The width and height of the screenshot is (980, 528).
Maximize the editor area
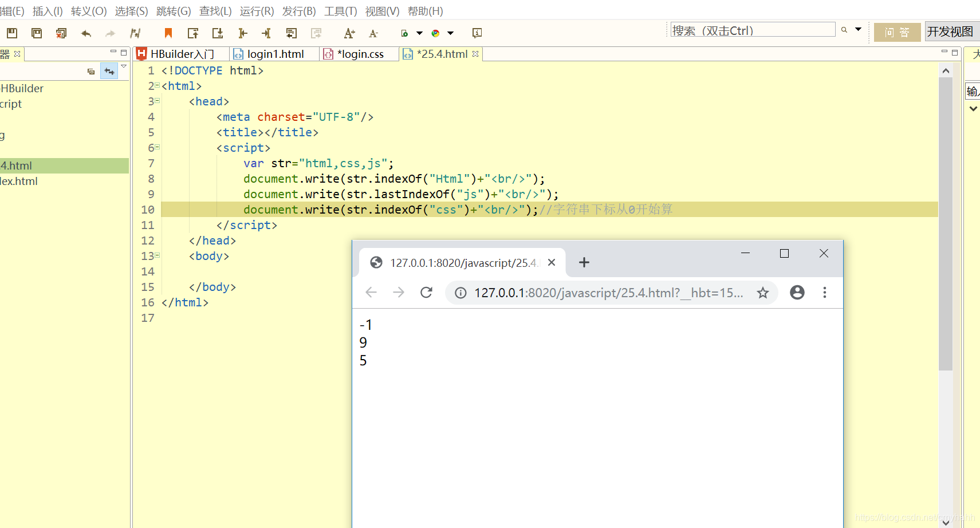(x=955, y=52)
